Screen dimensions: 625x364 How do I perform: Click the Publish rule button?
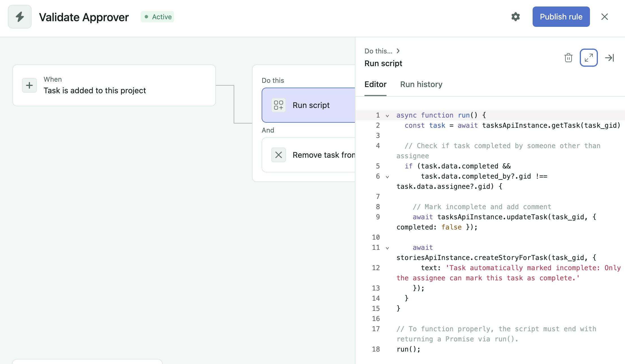pyautogui.click(x=561, y=17)
